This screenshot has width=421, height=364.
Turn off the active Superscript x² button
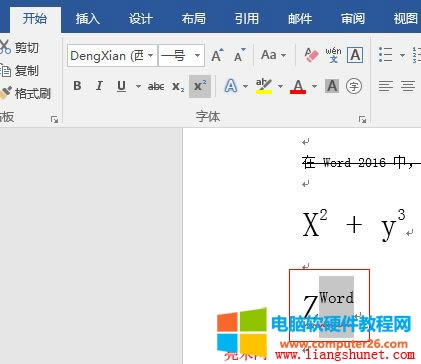point(200,86)
